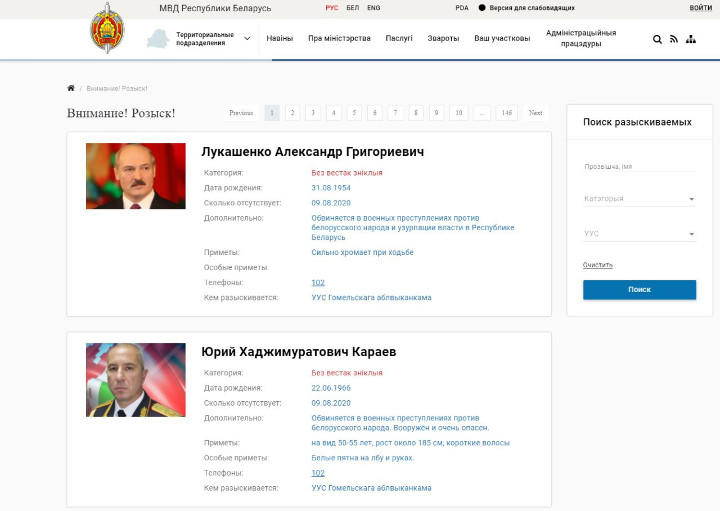Select pagination page 9
This screenshot has height=511, width=720.
click(x=436, y=113)
